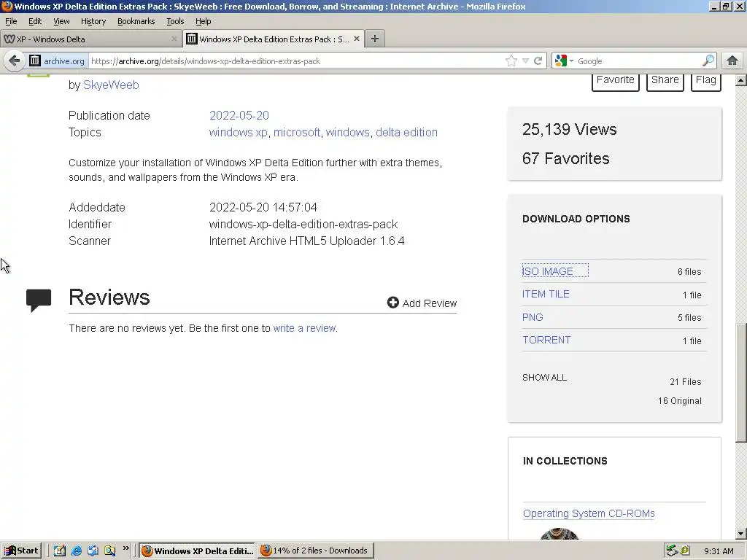Click the page scrollbar up arrow
This screenshot has height=560, width=747.
(741, 80)
